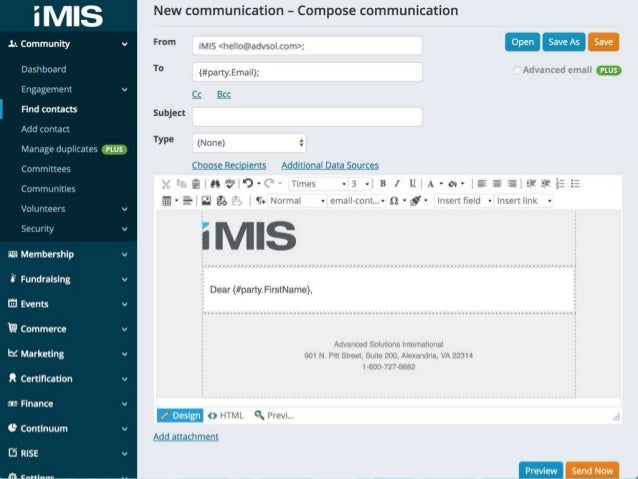This screenshot has height=479, width=638.
Task: Click the Add attachment link
Action: 186,437
